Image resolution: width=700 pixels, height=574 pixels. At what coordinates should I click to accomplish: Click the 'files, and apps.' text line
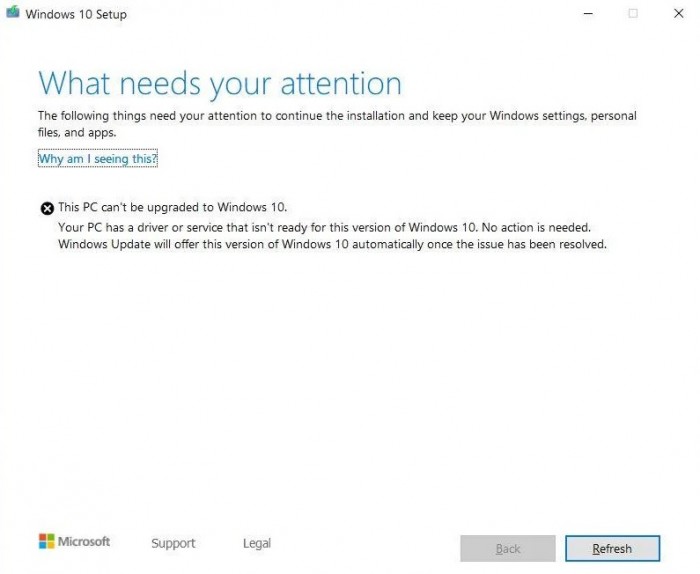point(77,132)
